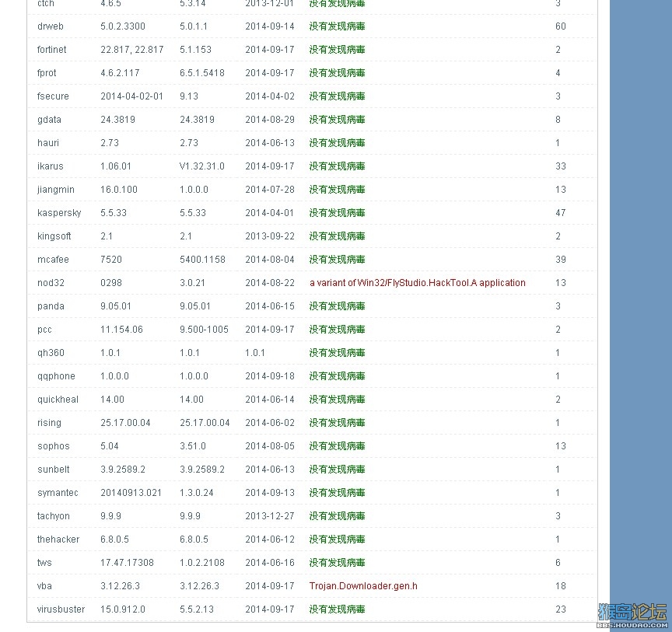The image size is (672, 632).
Task: Select rising date 2014-06-02
Action: 270,423
